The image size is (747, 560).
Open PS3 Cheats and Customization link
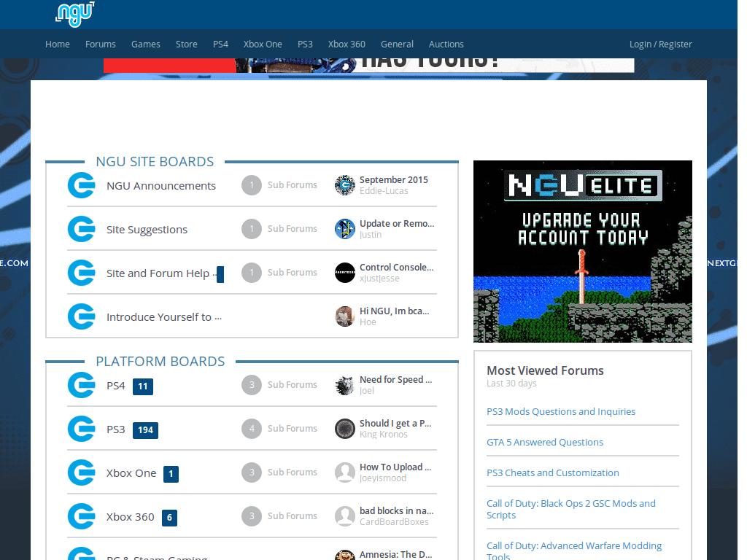coord(553,472)
